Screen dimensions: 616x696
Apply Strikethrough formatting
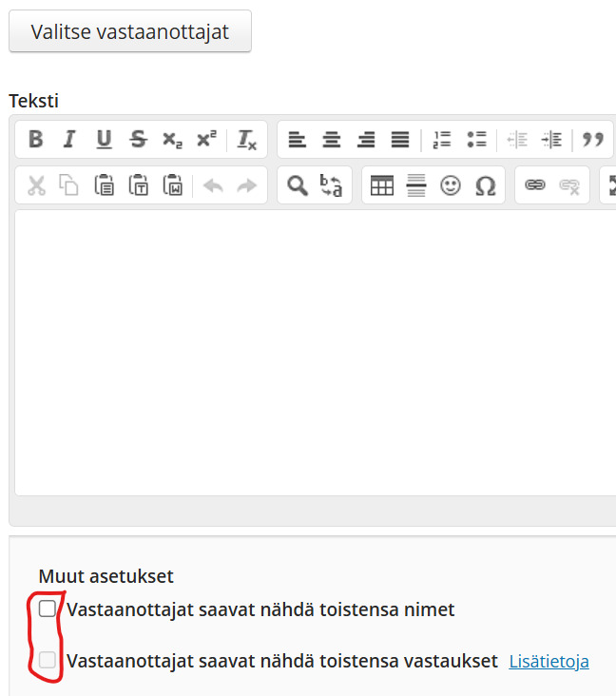(x=139, y=140)
